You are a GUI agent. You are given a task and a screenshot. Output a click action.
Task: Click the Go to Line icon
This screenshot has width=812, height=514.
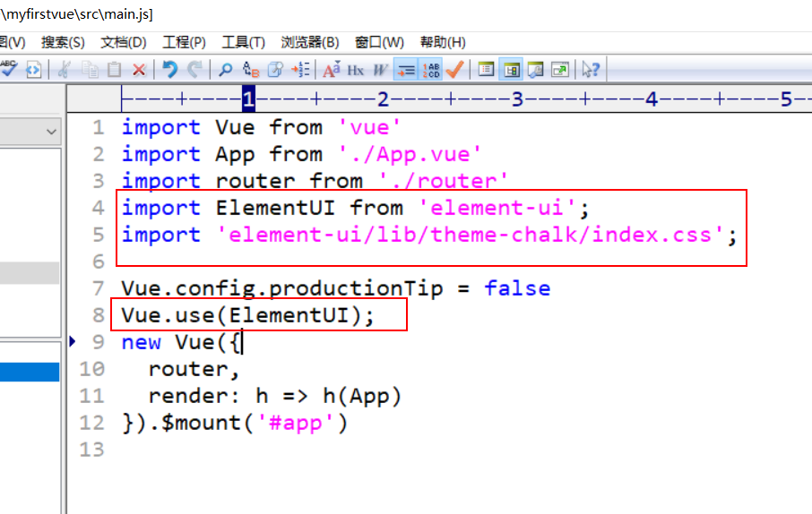[301, 69]
